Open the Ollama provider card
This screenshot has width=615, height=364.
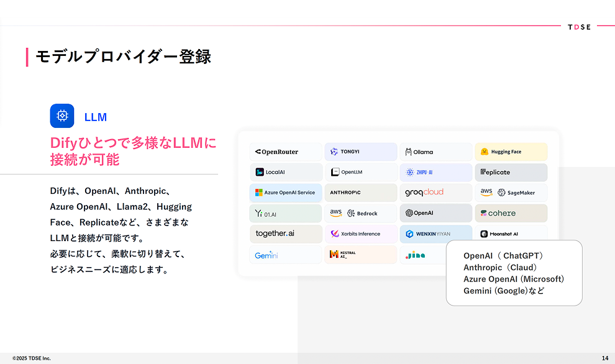pos(435,152)
